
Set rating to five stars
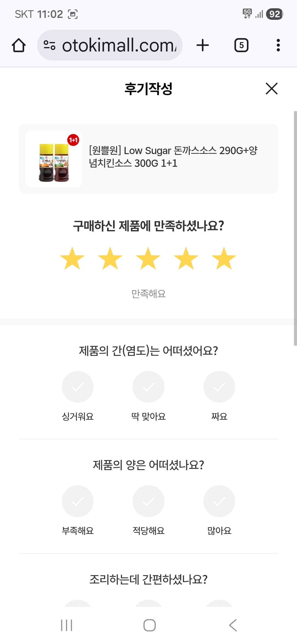tap(224, 258)
